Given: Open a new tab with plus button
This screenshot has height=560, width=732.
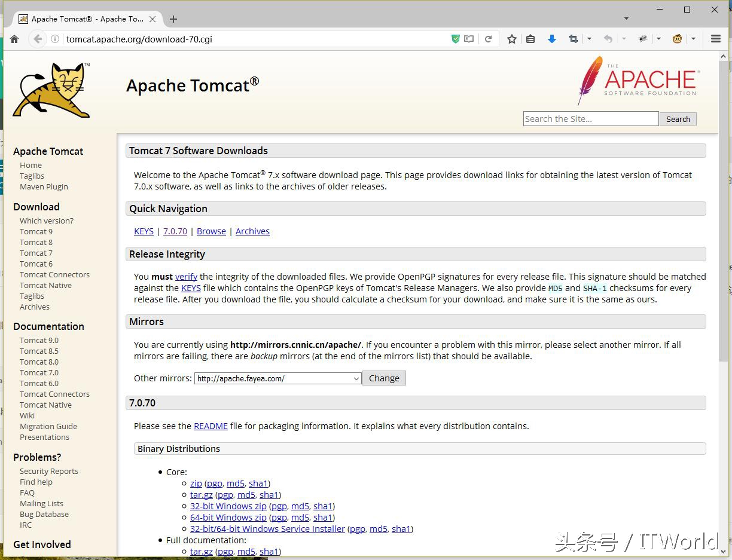Looking at the screenshot, I should (173, 19).
